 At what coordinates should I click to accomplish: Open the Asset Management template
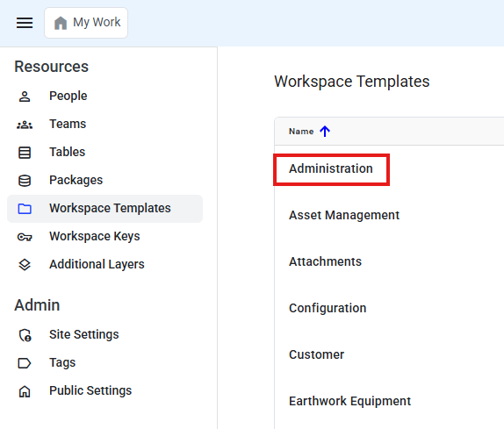(344, 215)
